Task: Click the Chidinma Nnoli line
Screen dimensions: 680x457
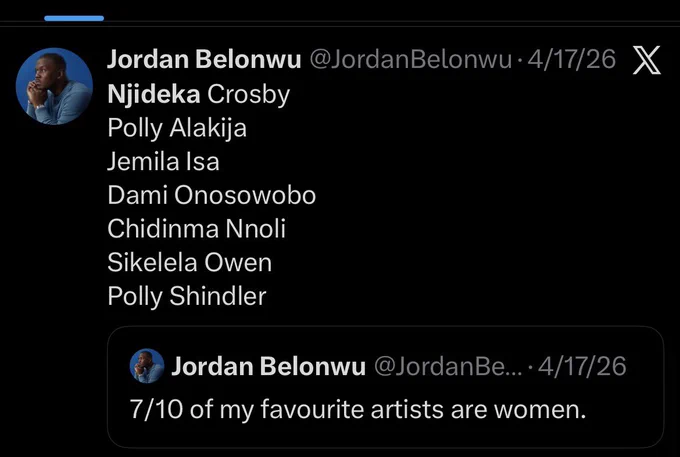Action: coord(196,228)
